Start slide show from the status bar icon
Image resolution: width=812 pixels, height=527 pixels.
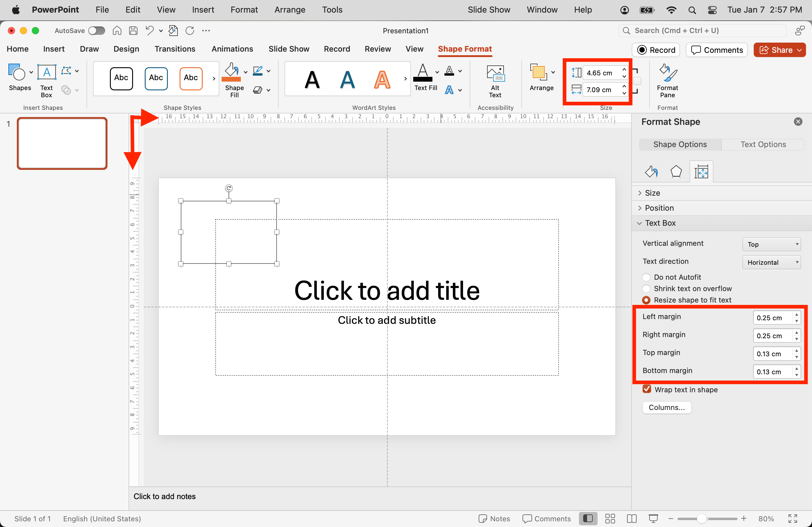coord(653,519)
